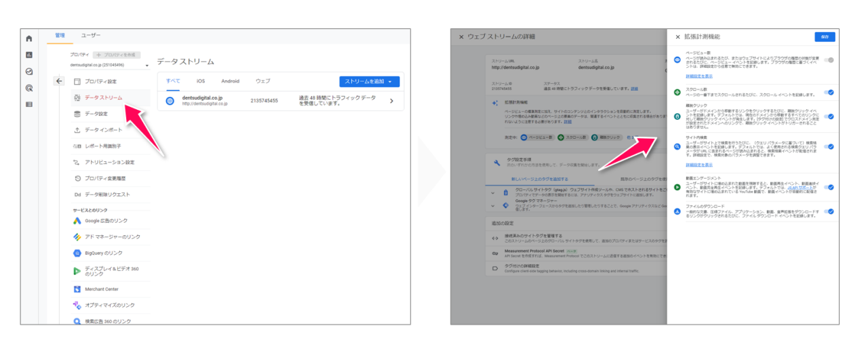Select the iOS streams tab
Image resolution: width=868 pixels, height=355 pixels.
[200, 81]
